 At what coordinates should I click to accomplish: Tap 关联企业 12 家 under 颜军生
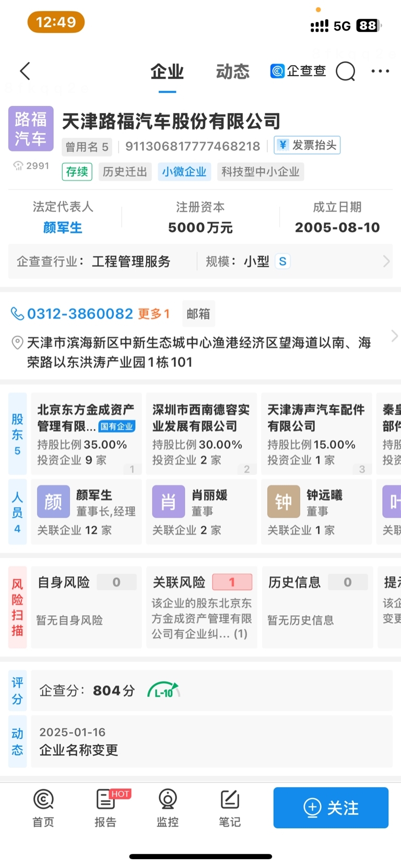[x=75, y=530]
